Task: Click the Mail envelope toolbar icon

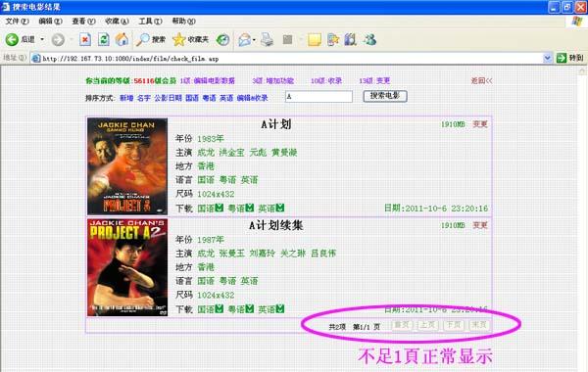Action: point(244,39)
